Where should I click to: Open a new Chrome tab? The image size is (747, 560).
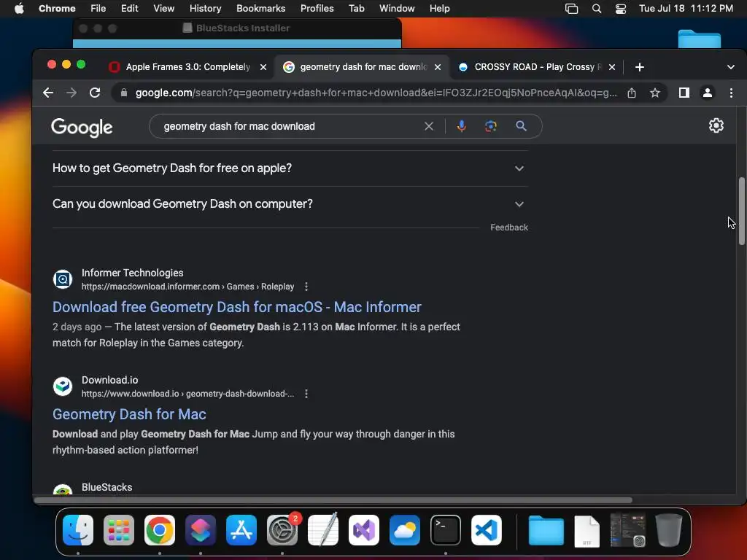tap(640, 67)
